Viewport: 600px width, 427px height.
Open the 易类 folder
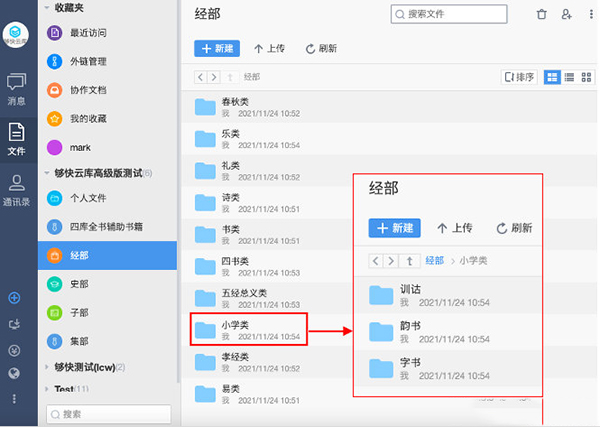pos(267,394)
